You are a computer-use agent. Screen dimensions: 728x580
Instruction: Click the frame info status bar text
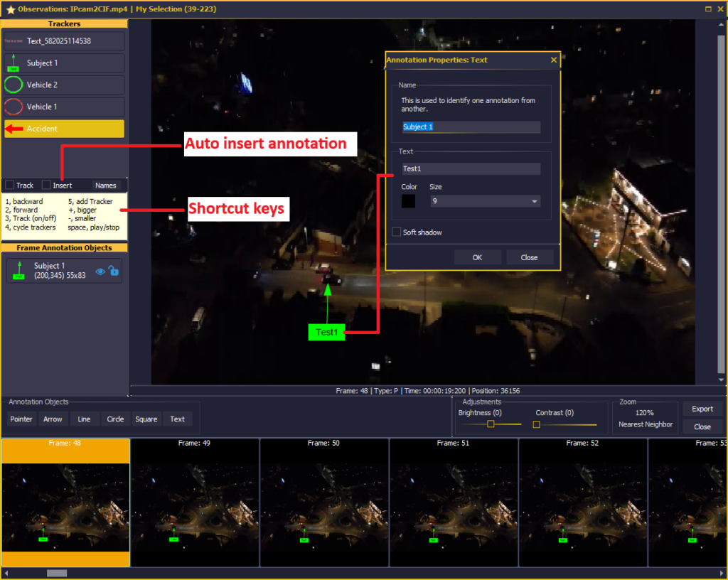[427, 391]
